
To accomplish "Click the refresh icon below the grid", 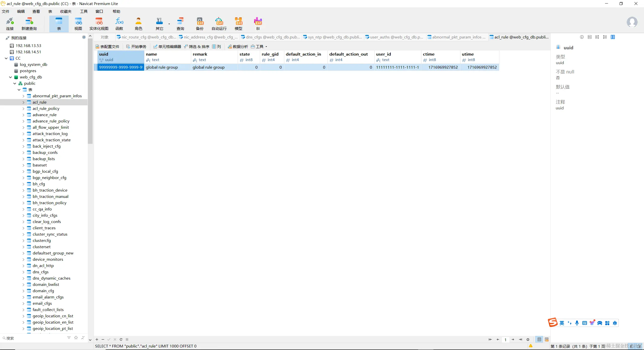I will 121,339.
